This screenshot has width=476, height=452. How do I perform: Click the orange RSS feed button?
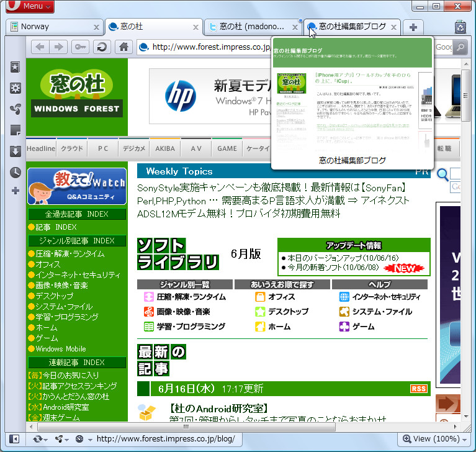click(419, 389)
